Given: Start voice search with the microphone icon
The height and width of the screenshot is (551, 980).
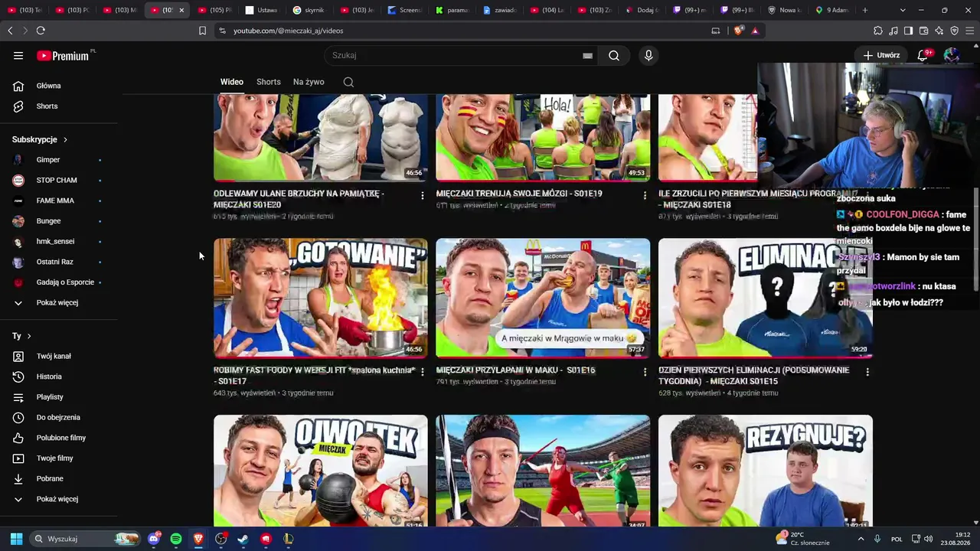Looking at the screenshot, I should (x=648, y=56).
